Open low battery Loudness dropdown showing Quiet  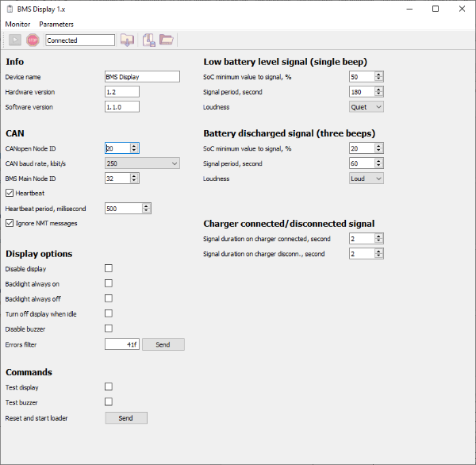click(366, 107)
